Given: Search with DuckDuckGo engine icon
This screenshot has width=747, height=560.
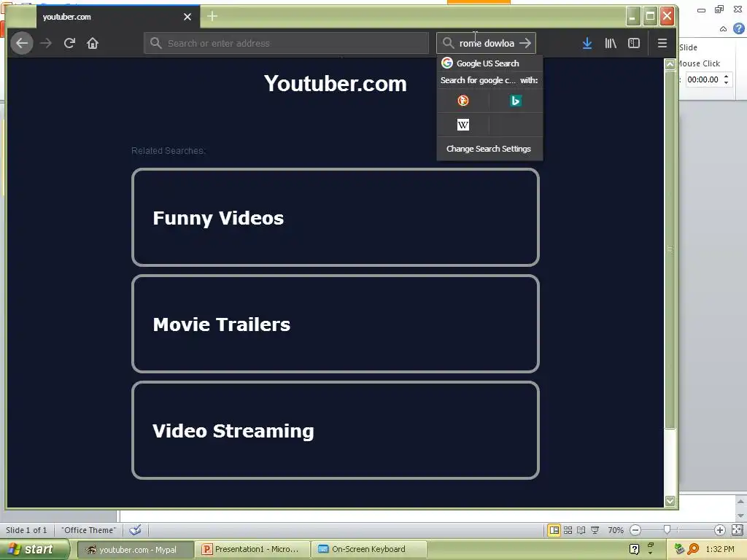Looking at the screenshot, I should tap(463, 101).
